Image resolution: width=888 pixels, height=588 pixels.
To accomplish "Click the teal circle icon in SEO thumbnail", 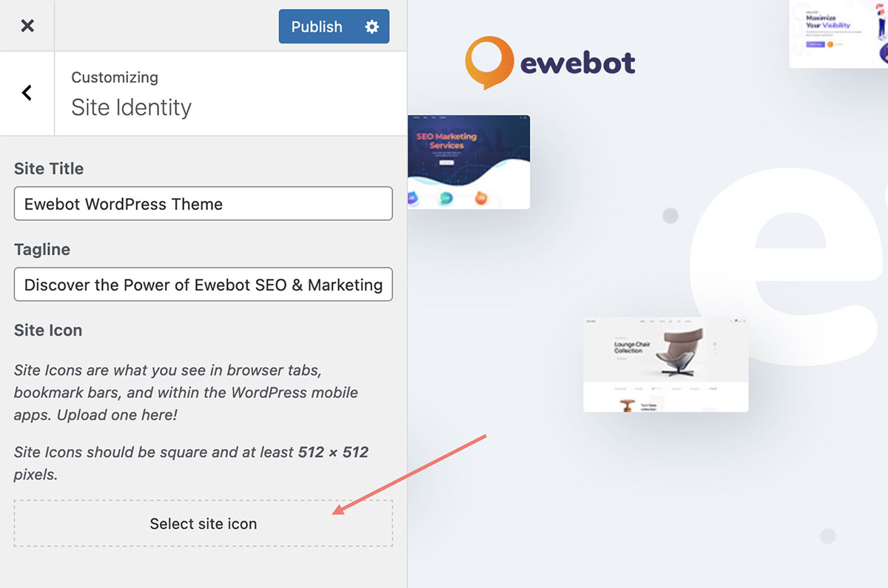I will (x=445, y=198).
